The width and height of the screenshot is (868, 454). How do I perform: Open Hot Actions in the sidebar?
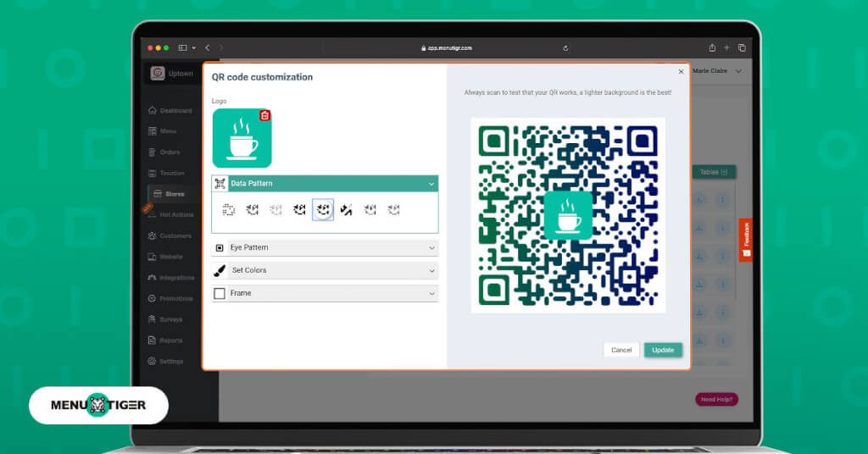tap(170, 214)
